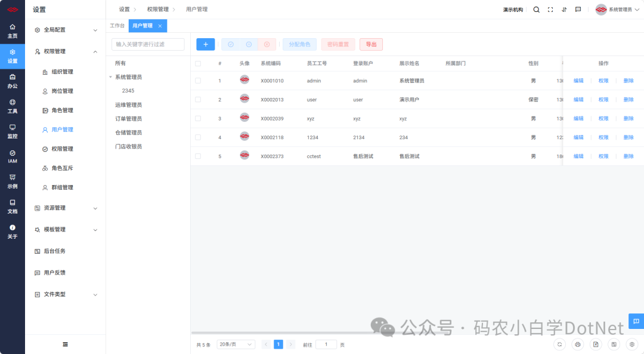Image resolution: width=644 pixels, height=354 pixels.
Task: Click the keyword filter input field
Action: [148, 44]
